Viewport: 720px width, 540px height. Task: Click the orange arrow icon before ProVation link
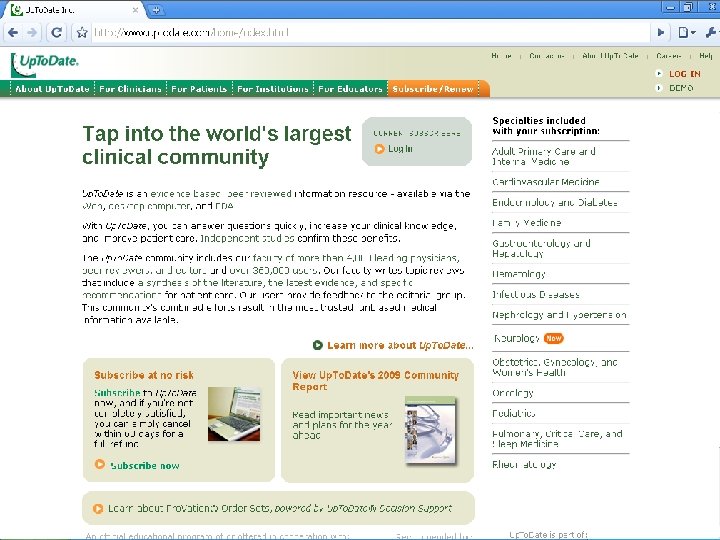pyautogui.click(x=98, y=509)
